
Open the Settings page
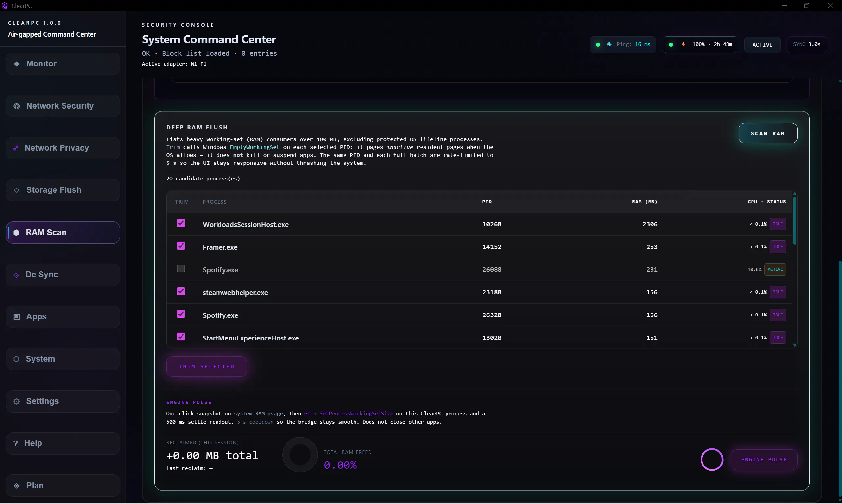63,401
